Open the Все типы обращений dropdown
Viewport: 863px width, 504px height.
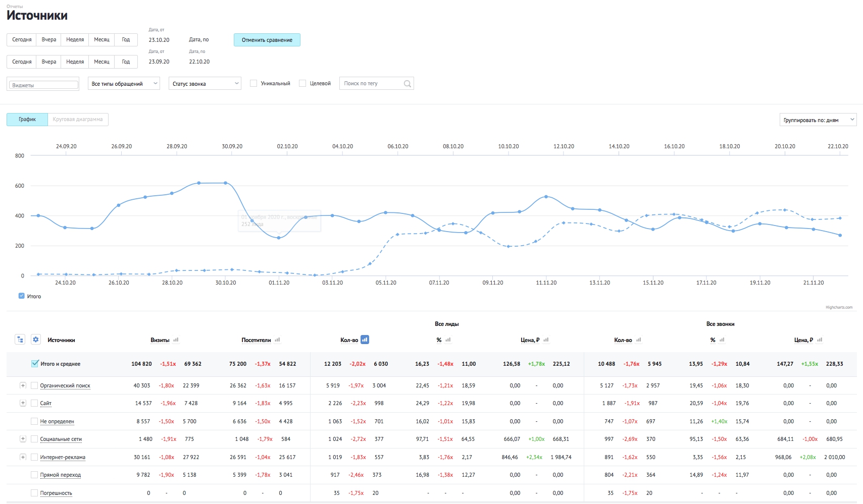pos(124,84)
